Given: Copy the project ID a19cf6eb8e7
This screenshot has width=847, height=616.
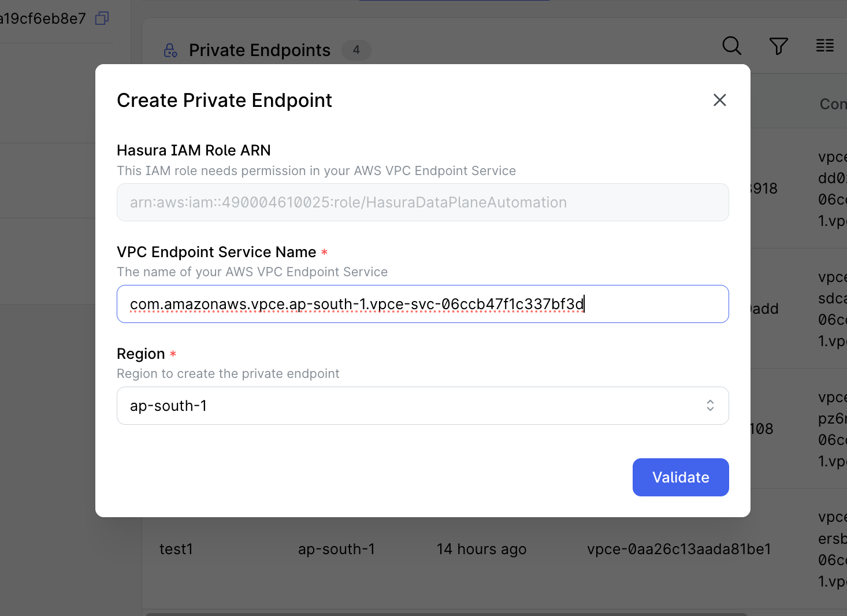Looking at the screenshot, I should coord(101,18).
